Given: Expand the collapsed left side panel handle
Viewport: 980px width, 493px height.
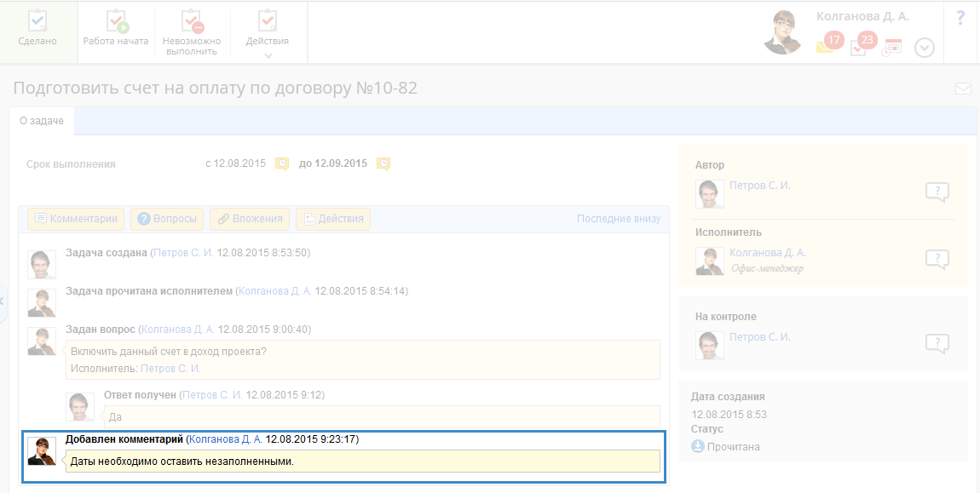Looking at the screenshot, I should point(3,301).
